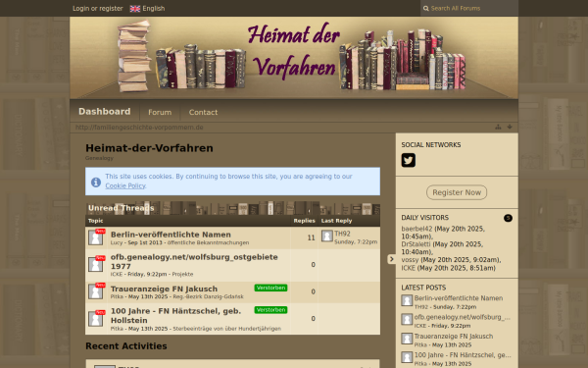
Task: Click Login or register link
Action: pyautogui.click(x=97, y=8)
